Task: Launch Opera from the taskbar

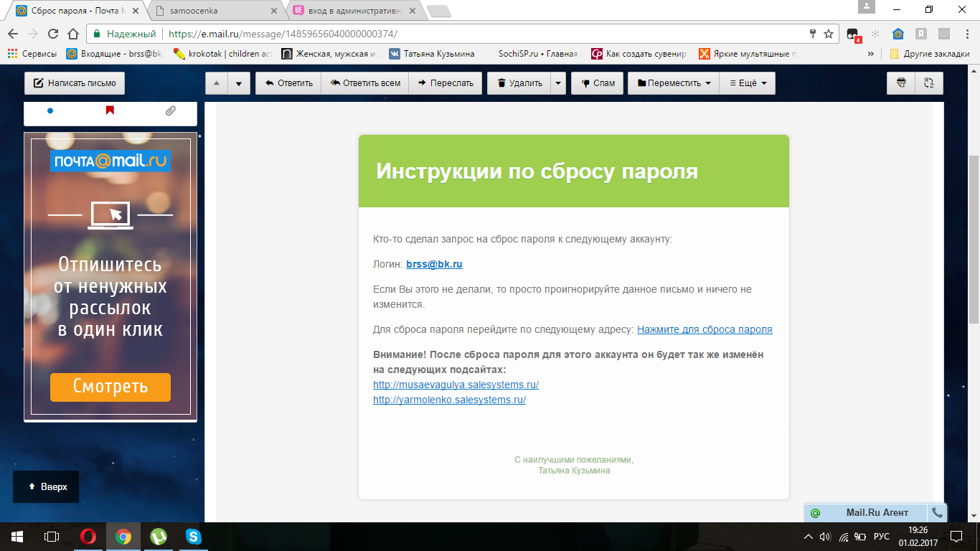Action: click(x=88, y=536)
